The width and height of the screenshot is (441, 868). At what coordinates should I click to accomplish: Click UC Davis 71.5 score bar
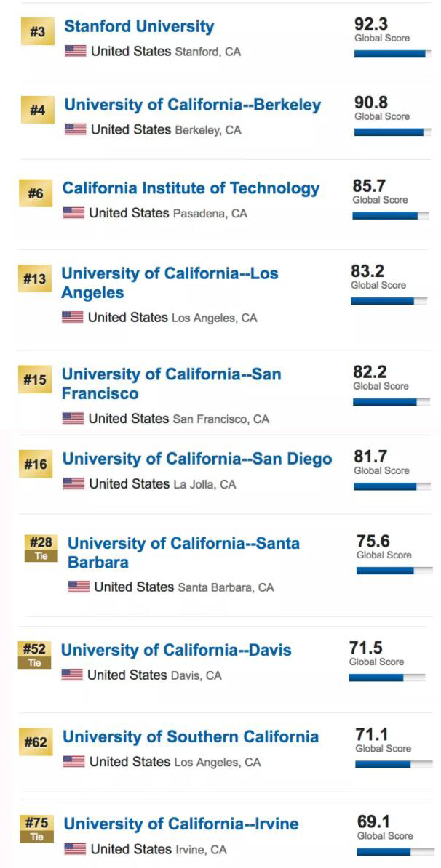click(x=386, y=678)
